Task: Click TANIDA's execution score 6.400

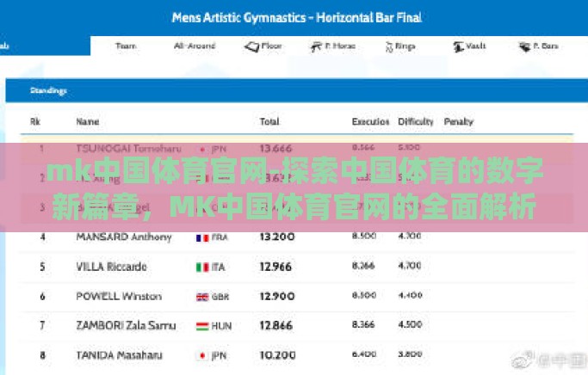Action: tap(364, 354)
